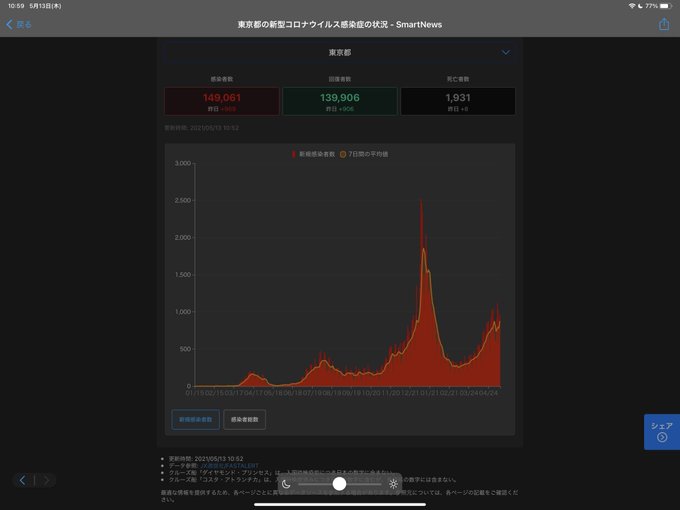The image size is (680, 510).
Task: Open the JX通信社/FASTALERT data source link
Action: [x=229, y=465]
